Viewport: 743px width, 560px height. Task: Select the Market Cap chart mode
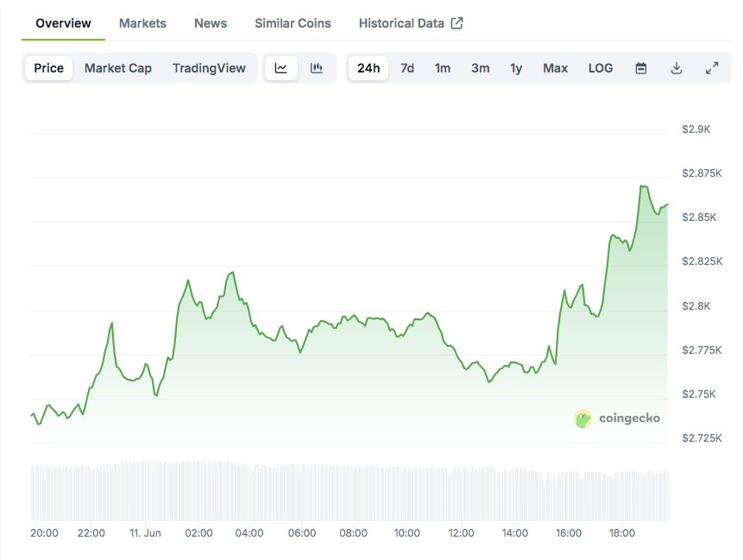click(118, 68)
